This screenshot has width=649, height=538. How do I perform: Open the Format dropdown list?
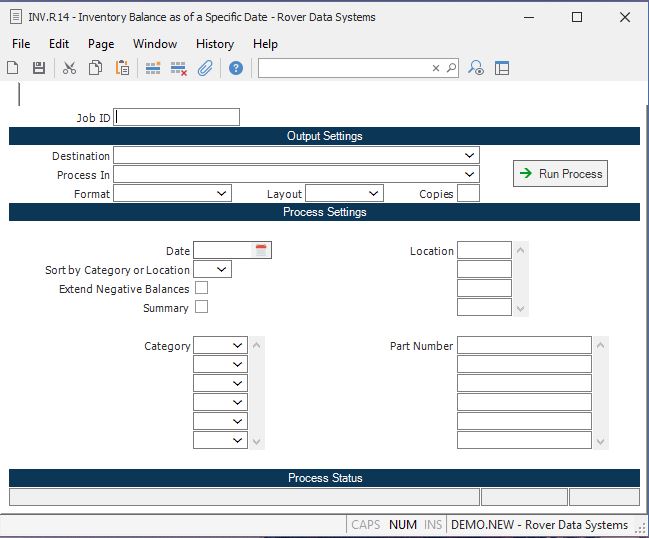221,194
